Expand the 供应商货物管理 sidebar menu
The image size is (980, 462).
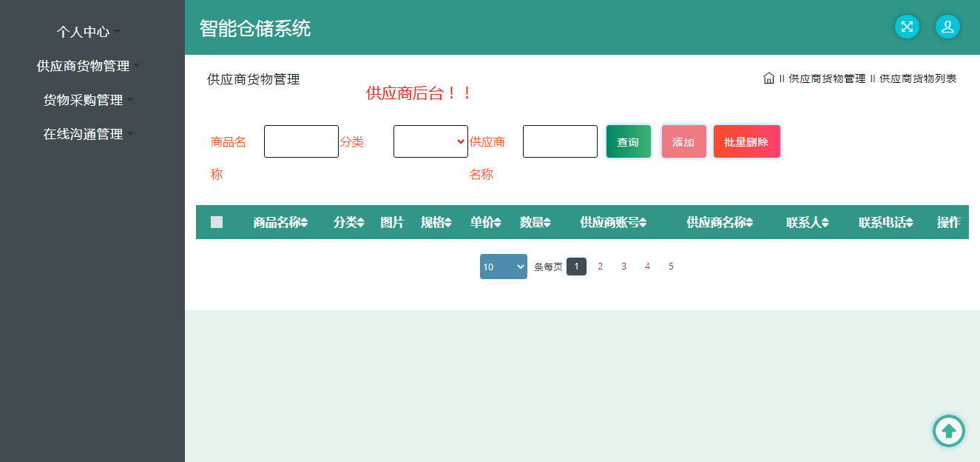point(88,66)
